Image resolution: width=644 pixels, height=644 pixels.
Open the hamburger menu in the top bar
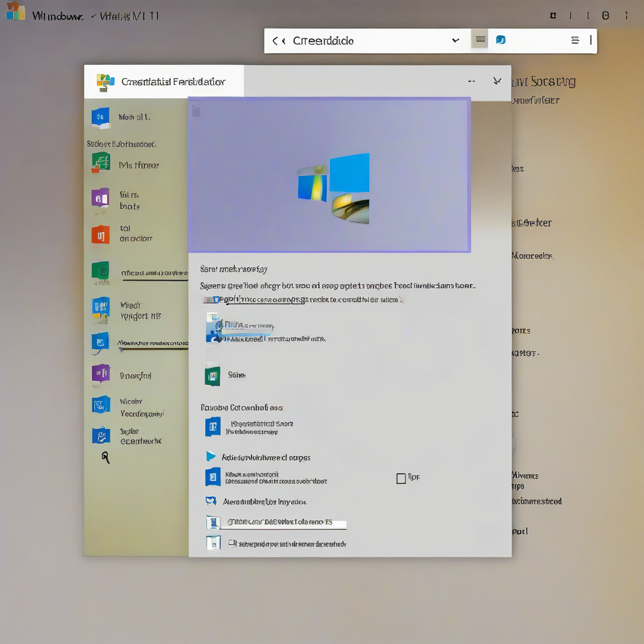[575, 40]
